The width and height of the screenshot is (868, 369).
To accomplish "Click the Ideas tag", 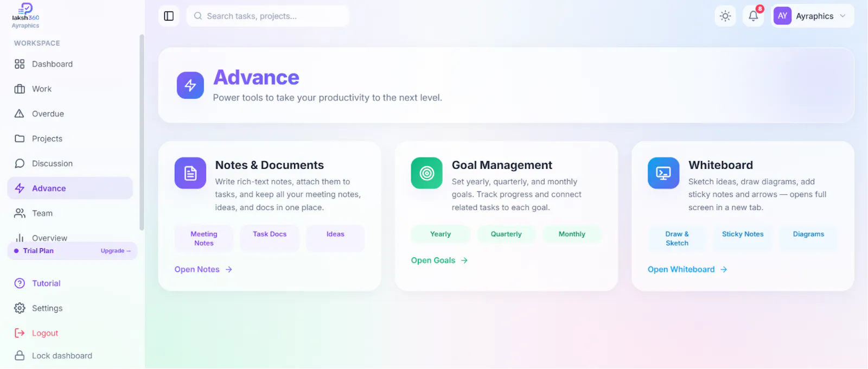I will pyautogui.click(x=335, y=238).
